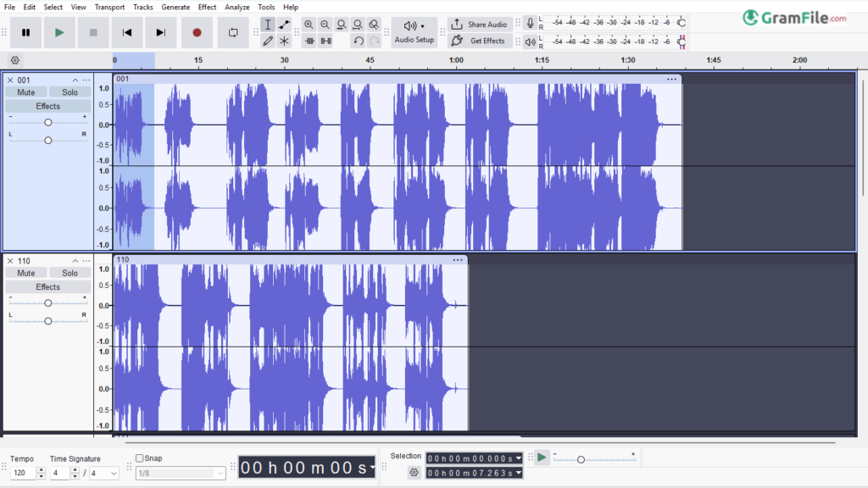
Task: Click the Trim audio outside selection icon
Action: click(x=309, y=41)
